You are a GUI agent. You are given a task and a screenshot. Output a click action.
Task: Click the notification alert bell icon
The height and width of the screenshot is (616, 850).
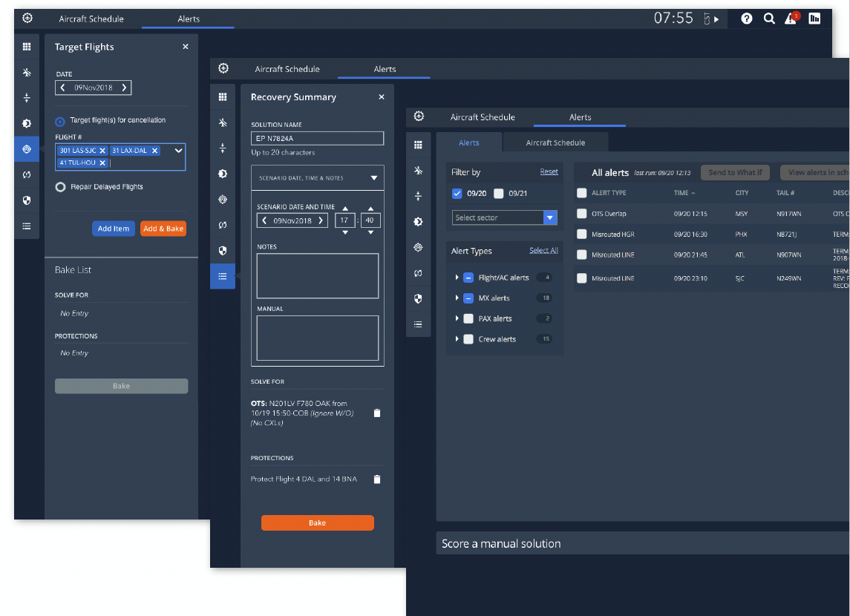pyautogui.click(x=791, y=19)
